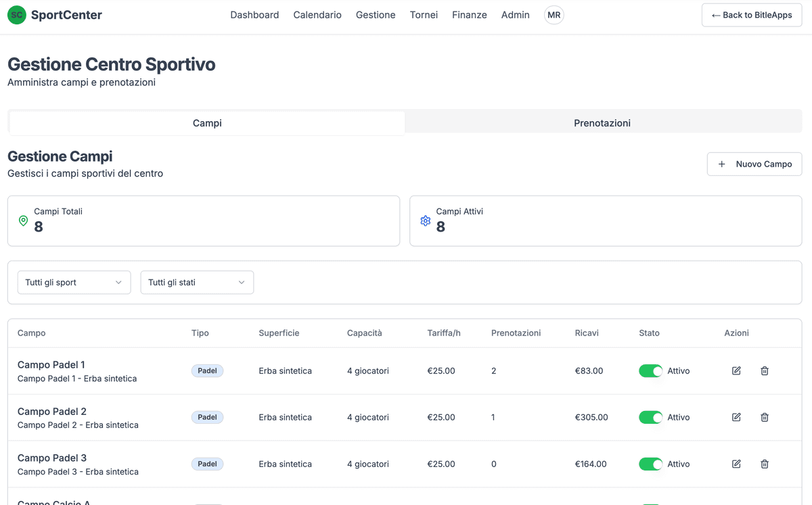812x505 pixels.
Task: Click the Gestione Campi section heading
Action: 60,156
